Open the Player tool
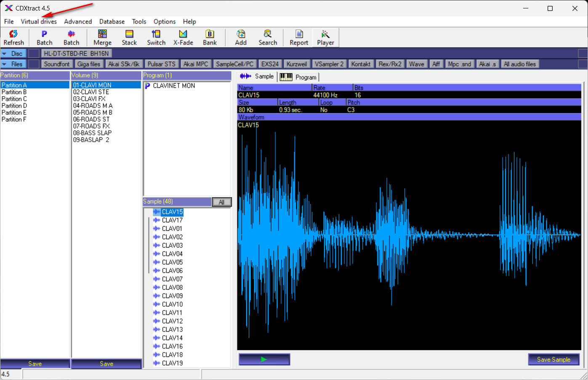588x380 pixels. 325,37
